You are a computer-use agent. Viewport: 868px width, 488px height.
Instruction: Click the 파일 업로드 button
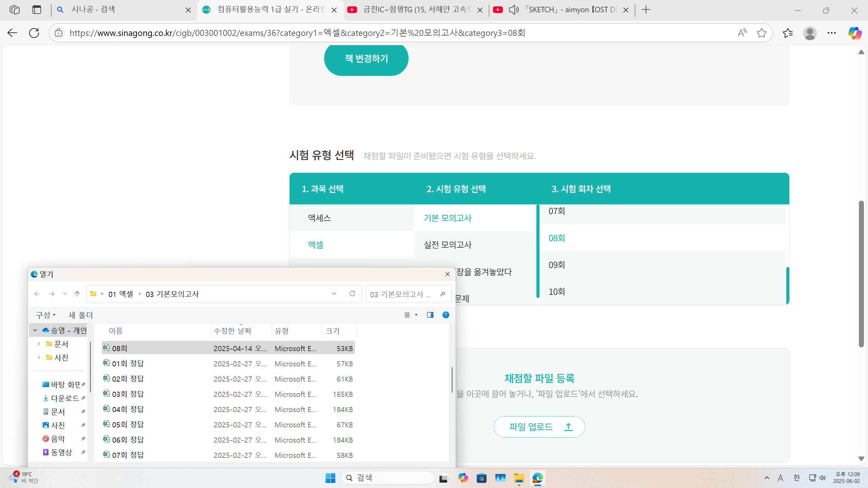tap(539, 427)
